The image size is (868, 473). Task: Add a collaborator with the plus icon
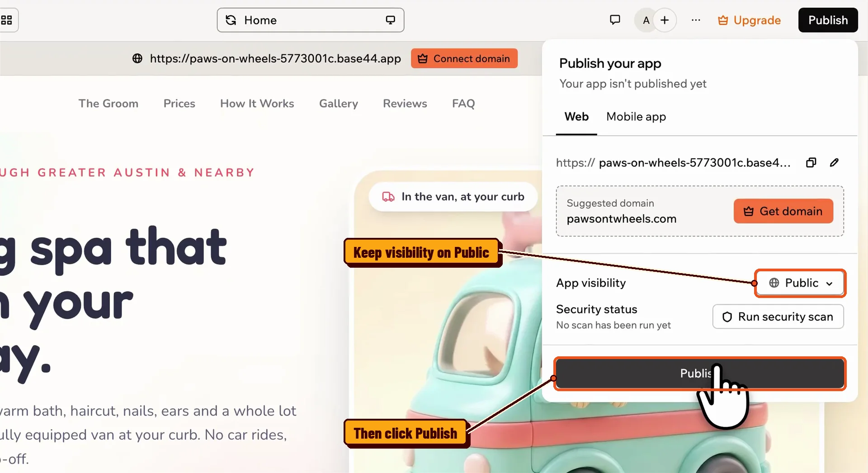[x=665, y=20]
